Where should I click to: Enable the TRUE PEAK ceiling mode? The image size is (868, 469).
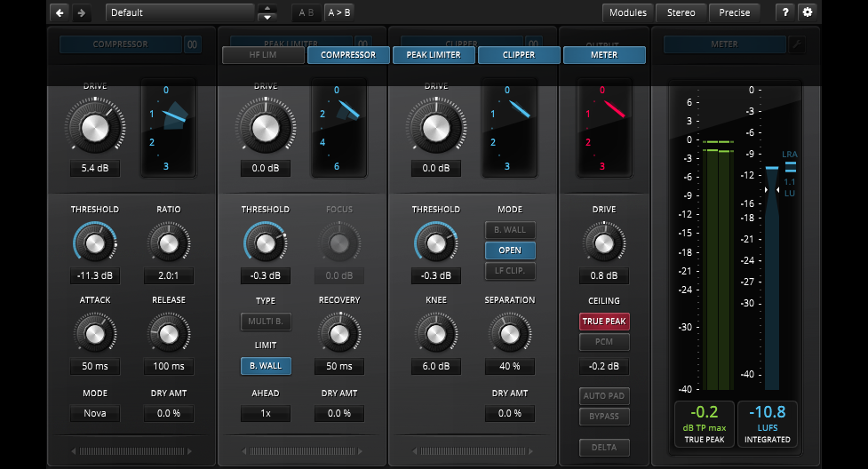pos(604,322)
